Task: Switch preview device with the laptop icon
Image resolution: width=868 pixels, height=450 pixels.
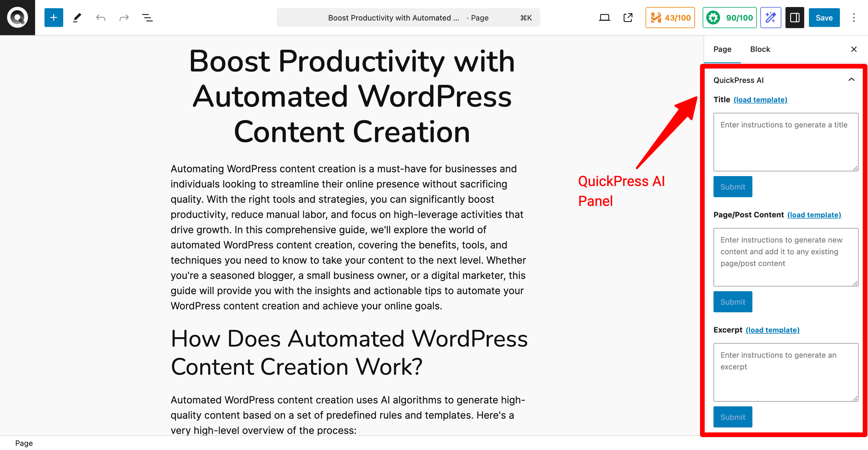Action: click(x=604, y=18)
